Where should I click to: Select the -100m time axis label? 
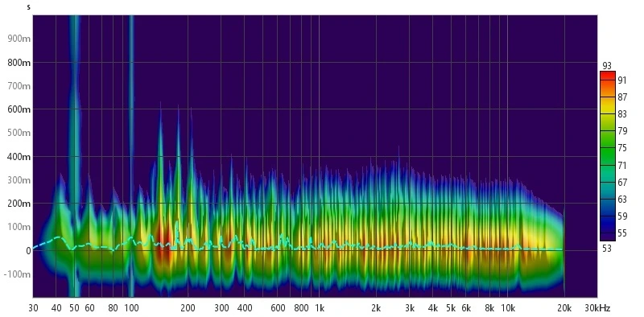(x=17, y=274)
